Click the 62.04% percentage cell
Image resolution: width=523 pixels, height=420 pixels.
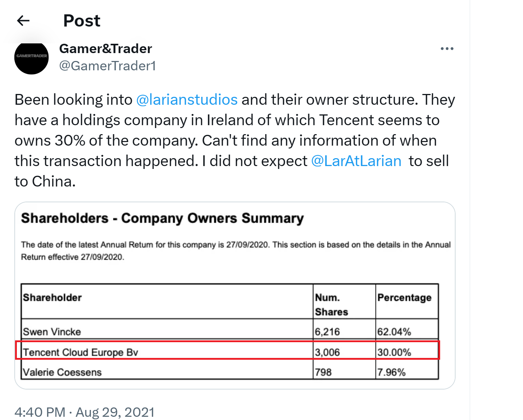point(394,332)
